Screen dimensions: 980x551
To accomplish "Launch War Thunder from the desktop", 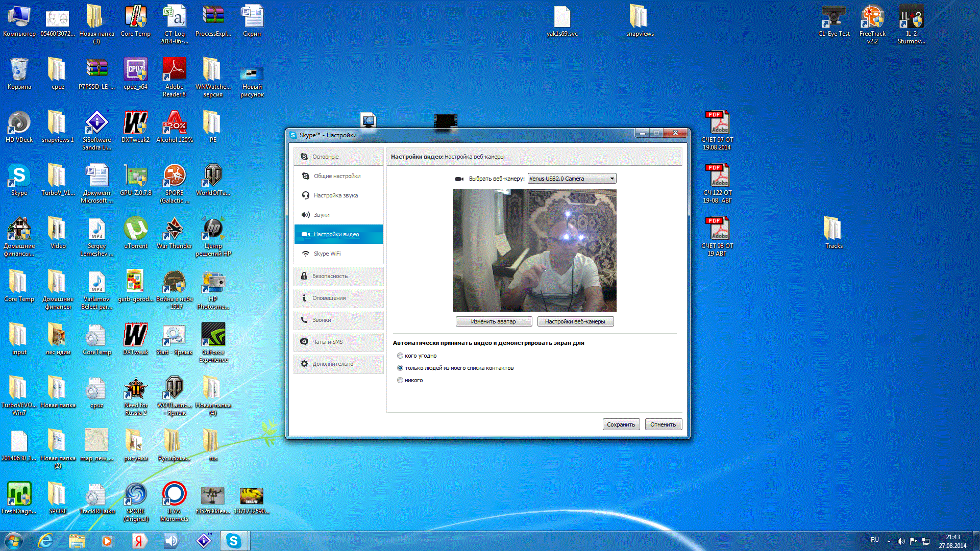I will (x=174, y=233).
